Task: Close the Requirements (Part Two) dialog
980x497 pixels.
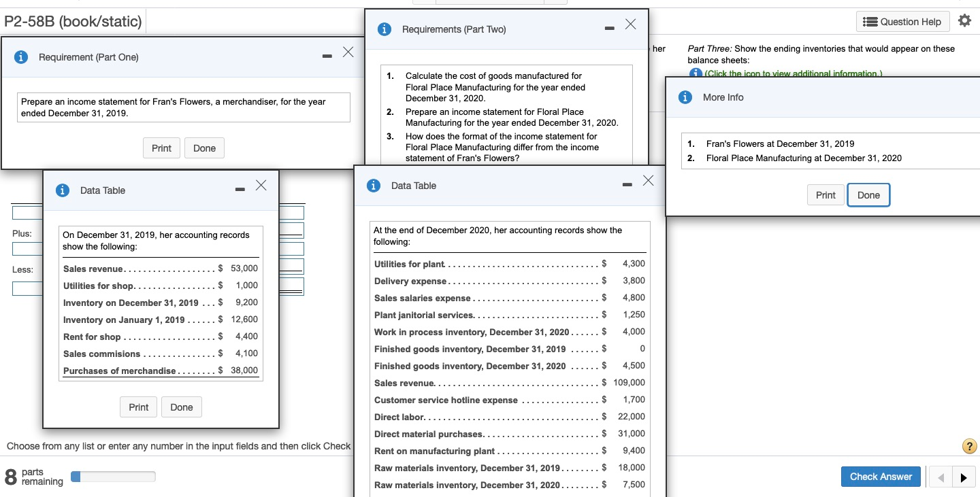Action: [x=630, y=25]
